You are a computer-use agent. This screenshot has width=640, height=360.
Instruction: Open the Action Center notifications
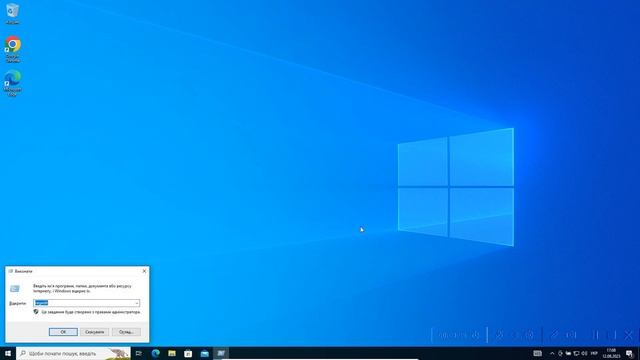(630, 354)
